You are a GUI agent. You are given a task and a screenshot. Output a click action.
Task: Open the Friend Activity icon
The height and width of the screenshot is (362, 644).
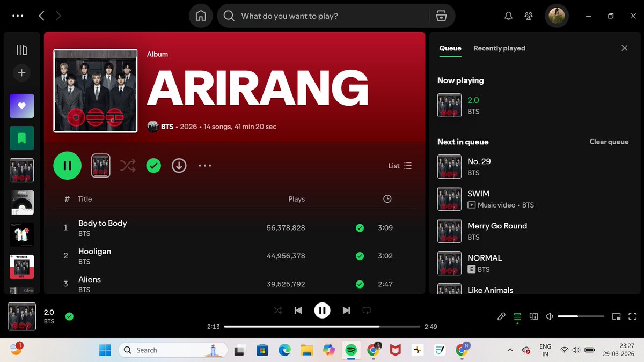point(529,16)
